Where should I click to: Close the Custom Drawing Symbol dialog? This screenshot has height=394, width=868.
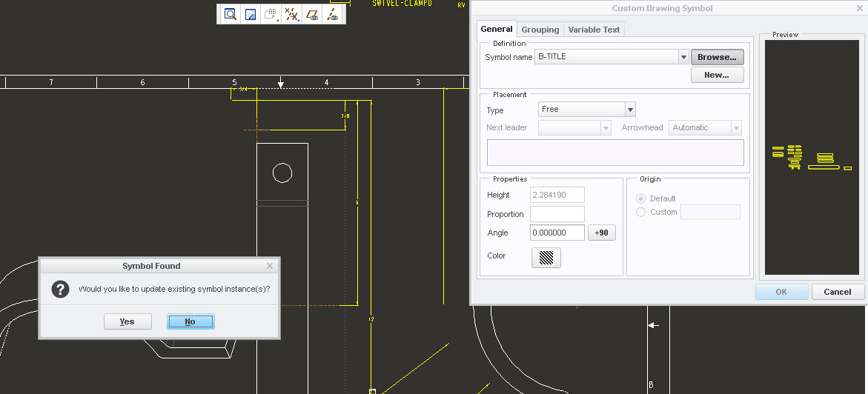coord(858,8)
